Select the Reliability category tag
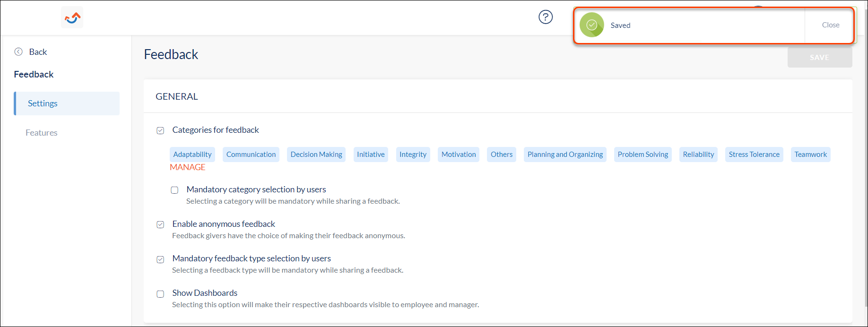This screenshot has width=868, height=327. pyautogui.click(x=698, y=155)
